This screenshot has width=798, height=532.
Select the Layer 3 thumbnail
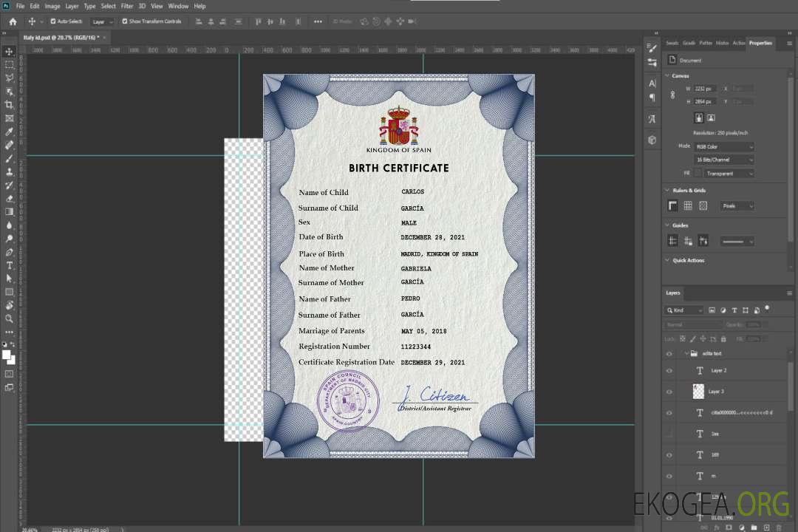[699, 392]
